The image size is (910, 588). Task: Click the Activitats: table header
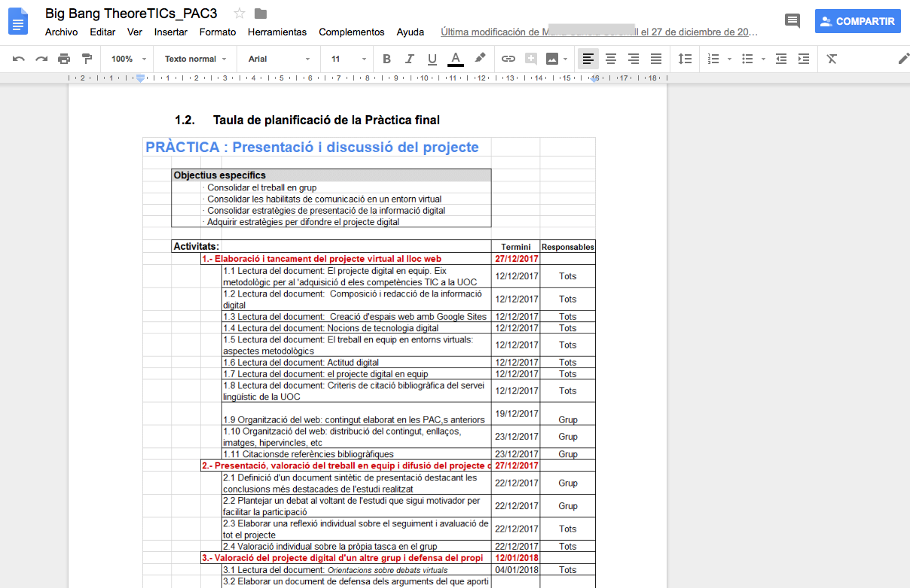coord(197,246)
